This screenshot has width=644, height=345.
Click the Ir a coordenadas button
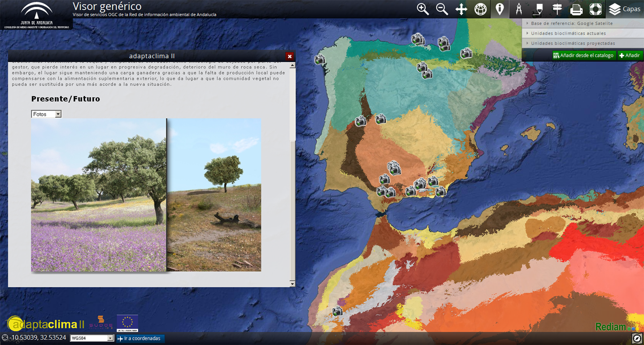139,338
